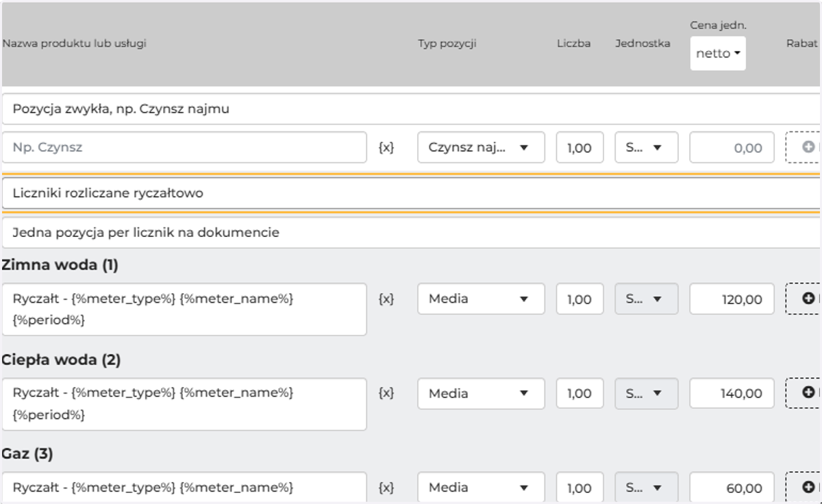Click the Pozycja zwykła section title field
The width and height of the screenshot is (822, 504).
(411, 109)
